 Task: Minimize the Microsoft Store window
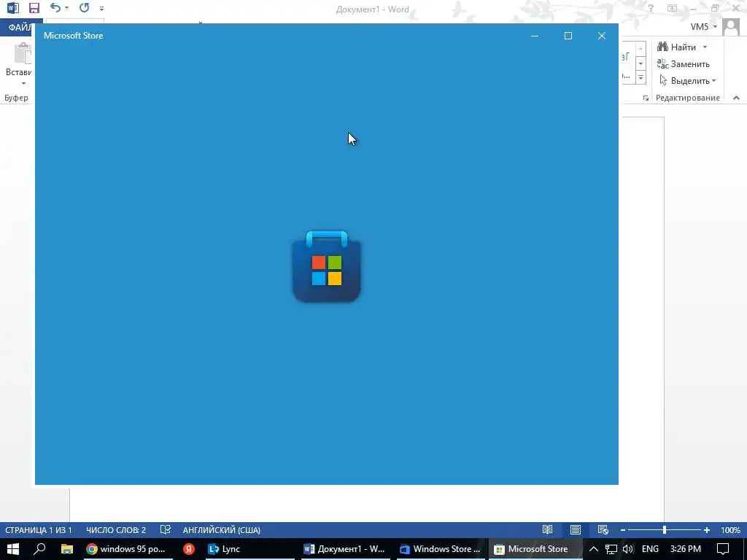535,36
